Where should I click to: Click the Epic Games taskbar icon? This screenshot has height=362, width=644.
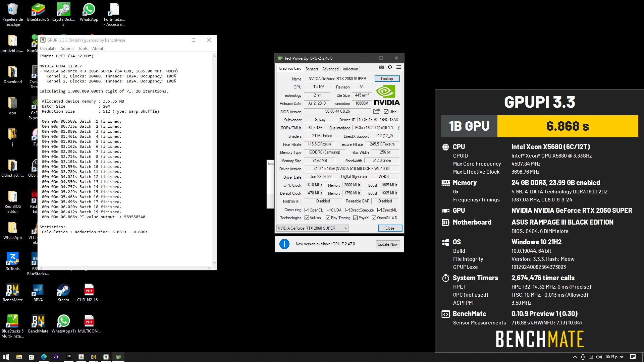(x=69, y=357)
